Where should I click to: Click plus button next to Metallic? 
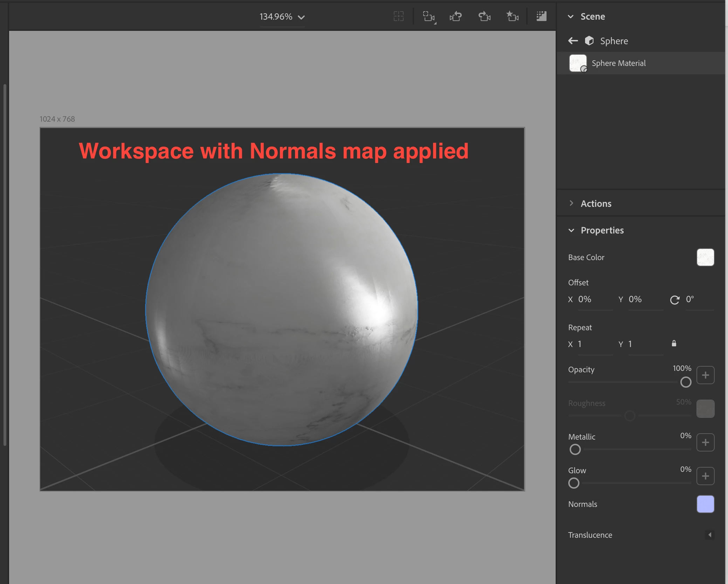coord(705,442)
